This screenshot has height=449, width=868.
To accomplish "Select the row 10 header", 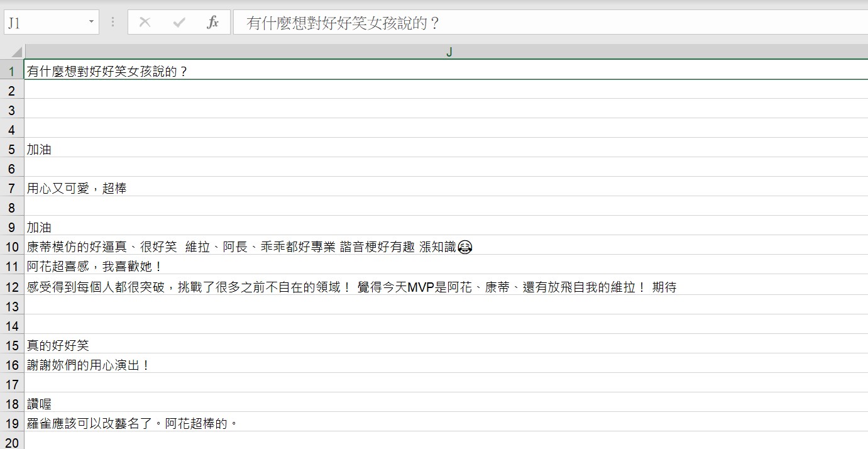I will (x=12, y=247).
